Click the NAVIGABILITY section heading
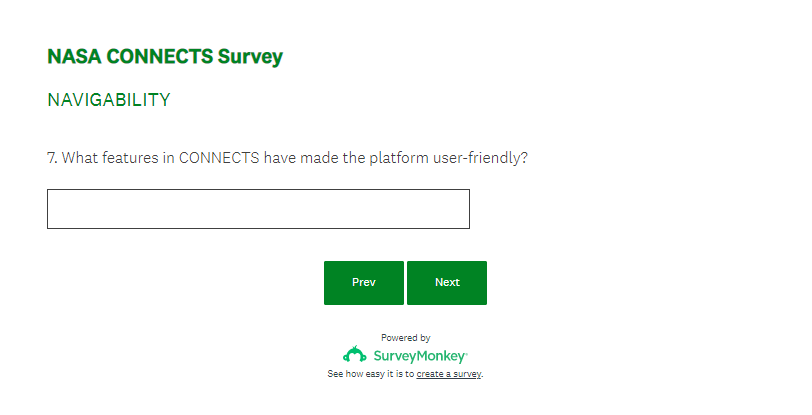812x415 pixels. pos(109,100)
